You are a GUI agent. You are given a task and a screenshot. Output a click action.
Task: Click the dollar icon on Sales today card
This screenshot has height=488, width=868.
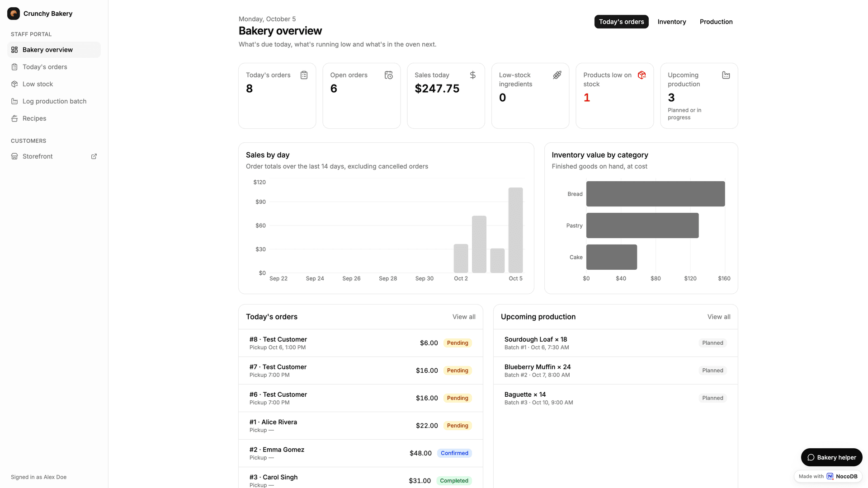click(x=473, y=75)
